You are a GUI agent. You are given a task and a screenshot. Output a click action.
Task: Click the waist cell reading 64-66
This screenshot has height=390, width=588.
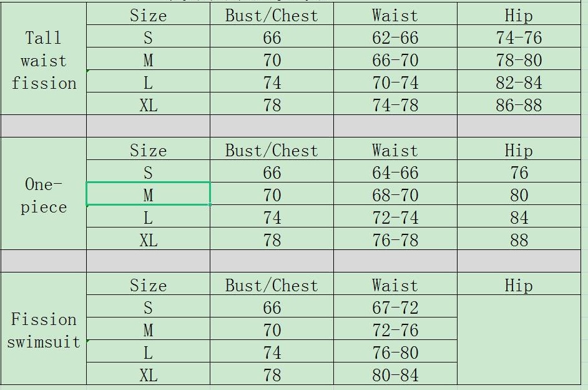click(x=395, y=172)
